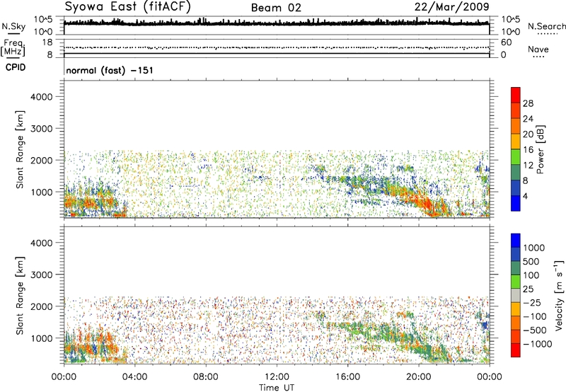Click the "-25" velocity colorbar label
Viewport: 566px width, 392px height.
tap(532, 303)
